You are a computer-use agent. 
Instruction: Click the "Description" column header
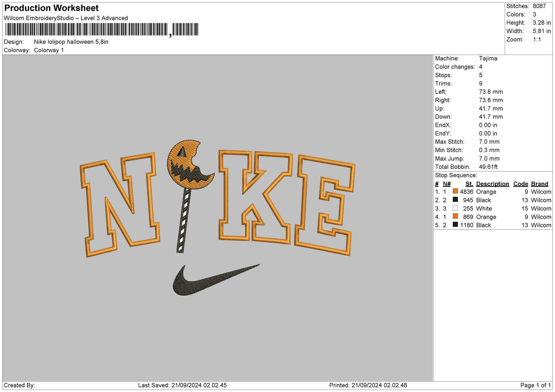point(493,184)
